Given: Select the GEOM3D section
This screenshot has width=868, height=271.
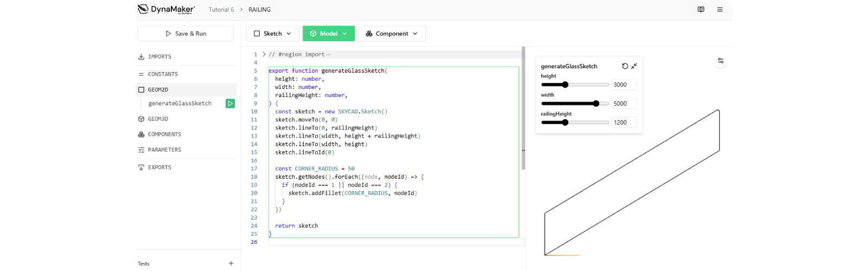Looking at the screenshot, I should [x=158, y=119].
